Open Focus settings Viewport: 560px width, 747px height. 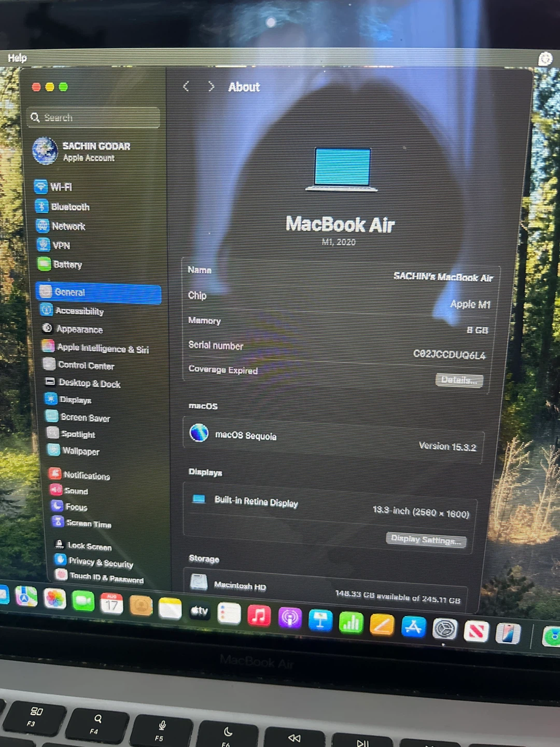(69, 506)
